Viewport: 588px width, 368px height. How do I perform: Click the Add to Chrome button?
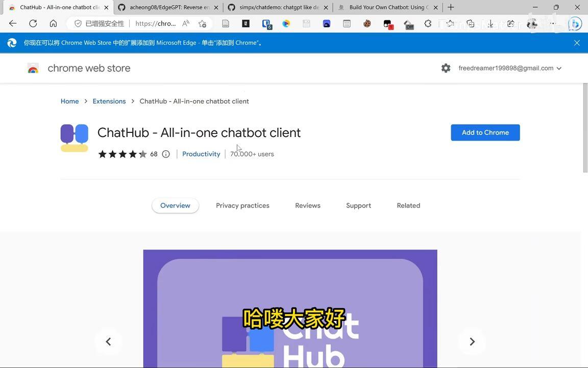[x=485, y=132]
